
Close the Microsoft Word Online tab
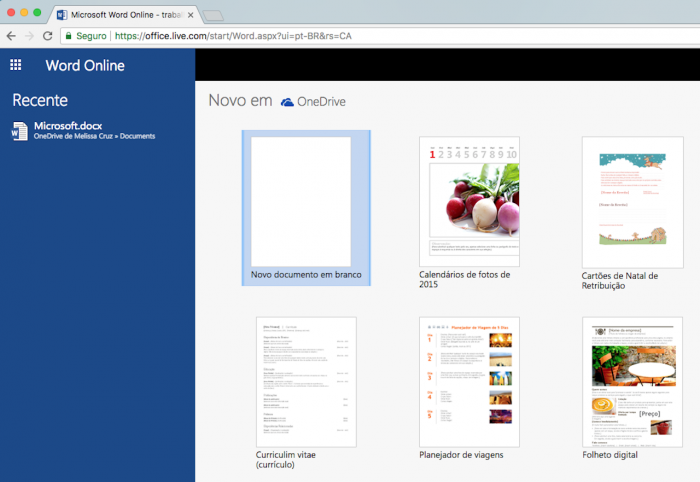point(191,15)
